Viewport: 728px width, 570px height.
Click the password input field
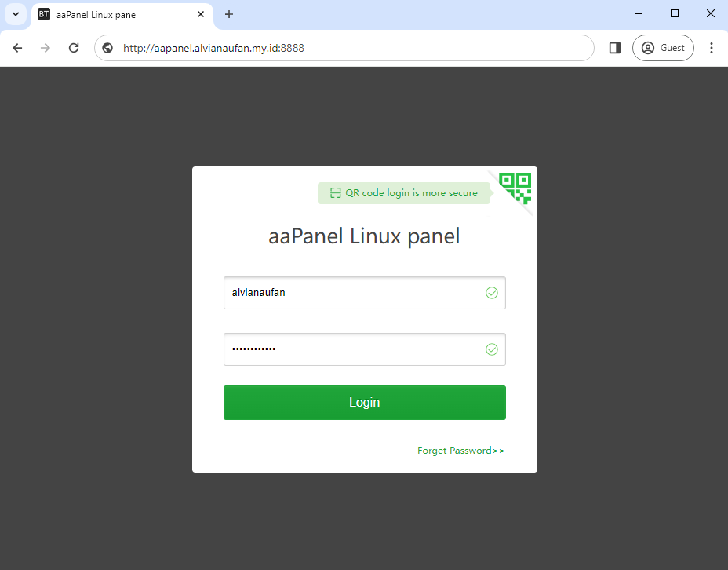tap(365, 349)
